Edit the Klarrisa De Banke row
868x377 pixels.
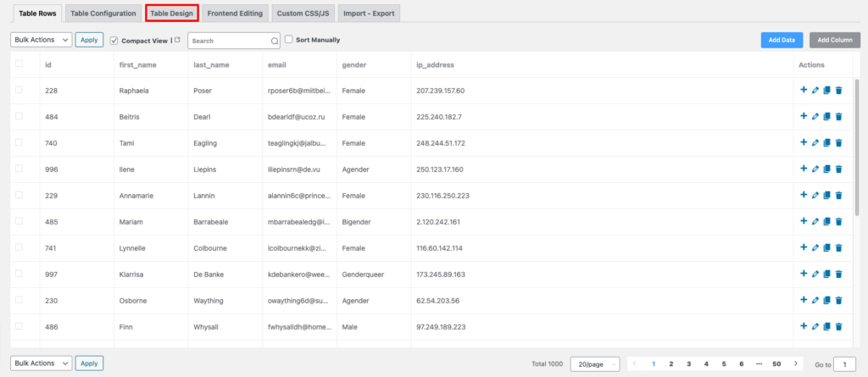(x=815, y=274)
